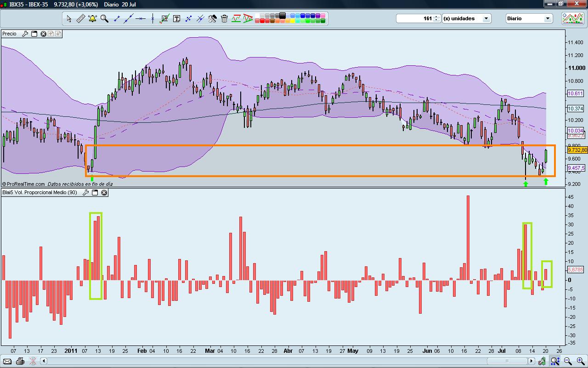
Task: Pick the brown color swatch
Action: click(272, 21)
